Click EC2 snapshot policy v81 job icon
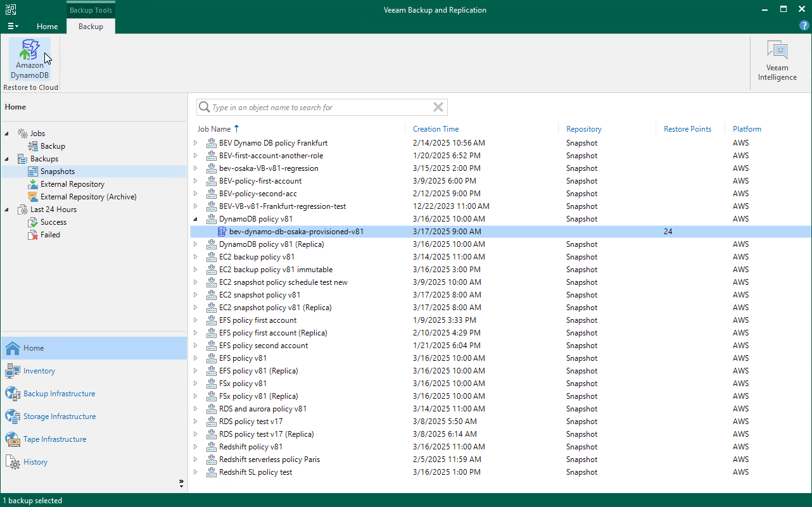Image resolution: width=812 pixels, height=507 pixels. (x=212, y=295)
